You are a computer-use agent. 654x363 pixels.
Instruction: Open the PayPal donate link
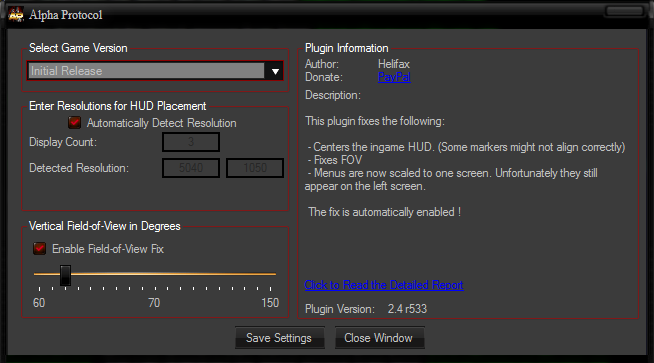point(394,77)
